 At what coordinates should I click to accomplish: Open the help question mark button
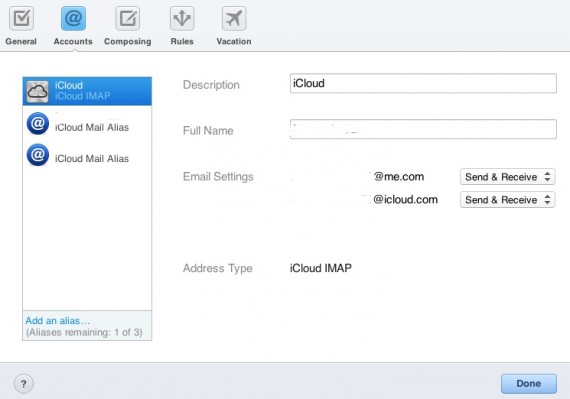[24, 384]
